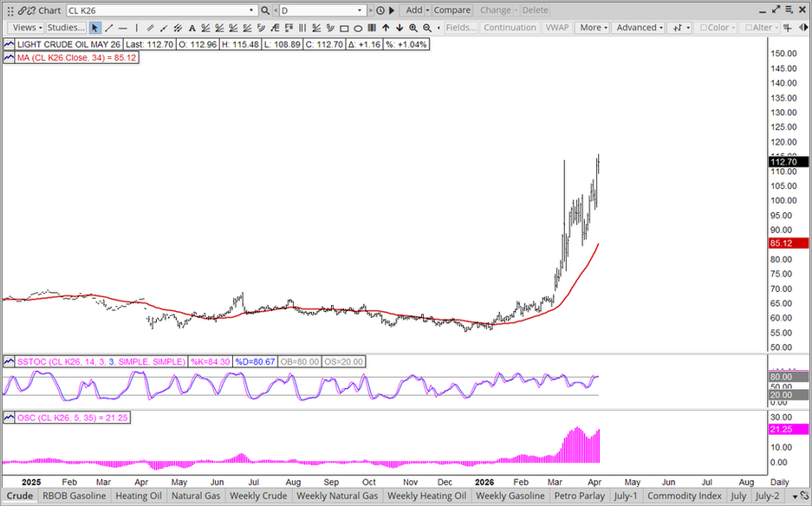This screenshot has width=812, height=506.
Task: Click the red 85.12 MA value marker
Action: pos(789,243)
